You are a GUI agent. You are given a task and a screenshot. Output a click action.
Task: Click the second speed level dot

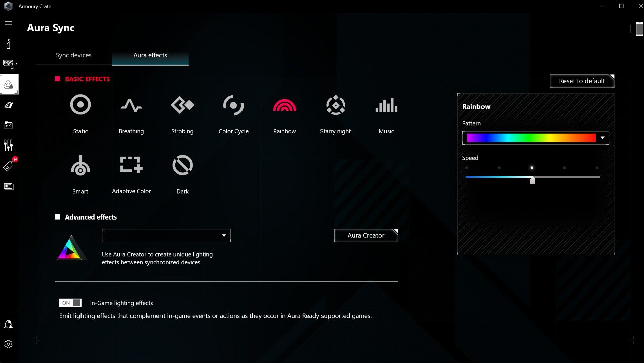tap(499, 168)
